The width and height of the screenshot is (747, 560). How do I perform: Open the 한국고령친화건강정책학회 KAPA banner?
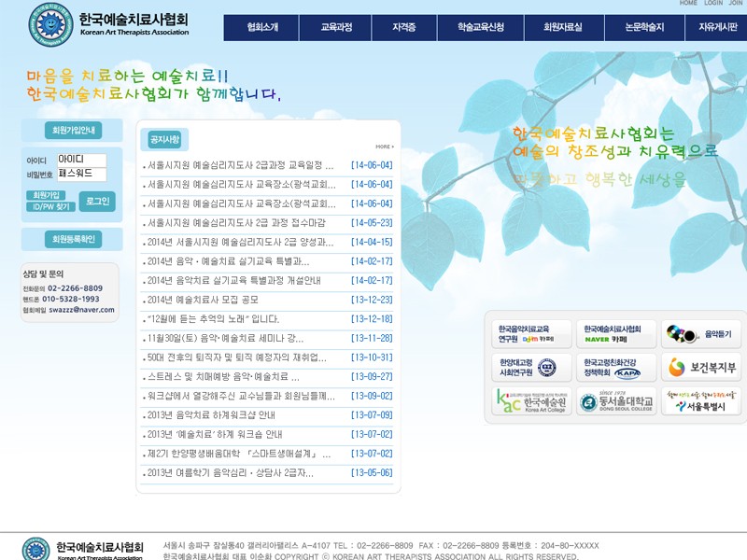(615, 368)
